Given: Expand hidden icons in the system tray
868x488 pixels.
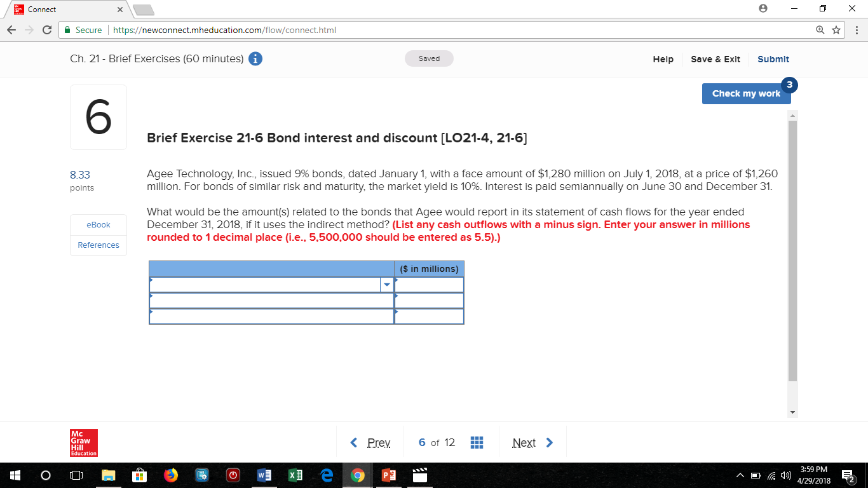Looking at the screenshot, I should 740,475.
